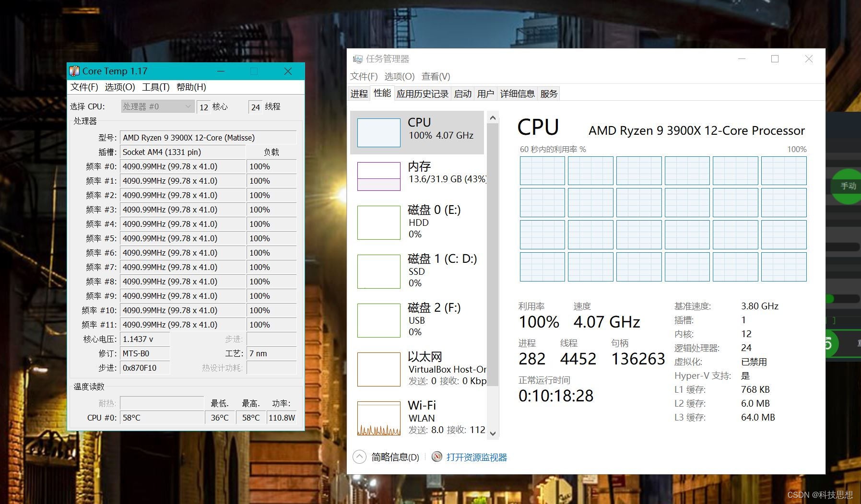
Task: Open Core Temp Tools menu
Action: point(156,87)
